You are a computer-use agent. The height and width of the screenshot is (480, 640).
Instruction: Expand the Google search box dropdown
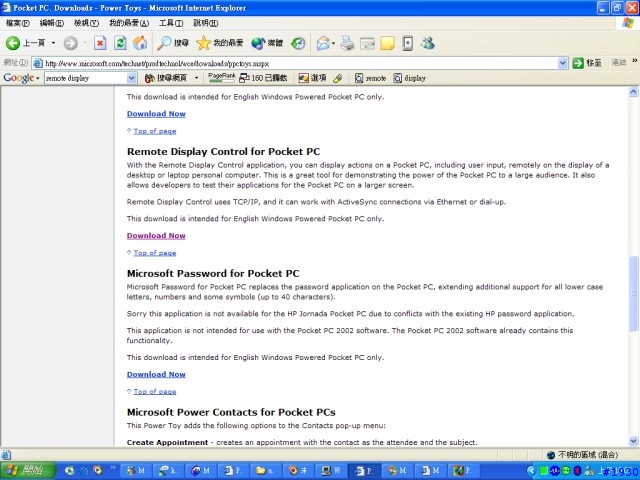point(131,78)
